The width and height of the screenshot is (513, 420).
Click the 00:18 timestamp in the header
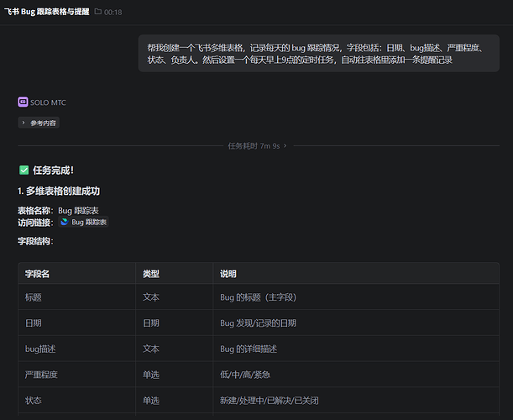(x=113, y=12)
